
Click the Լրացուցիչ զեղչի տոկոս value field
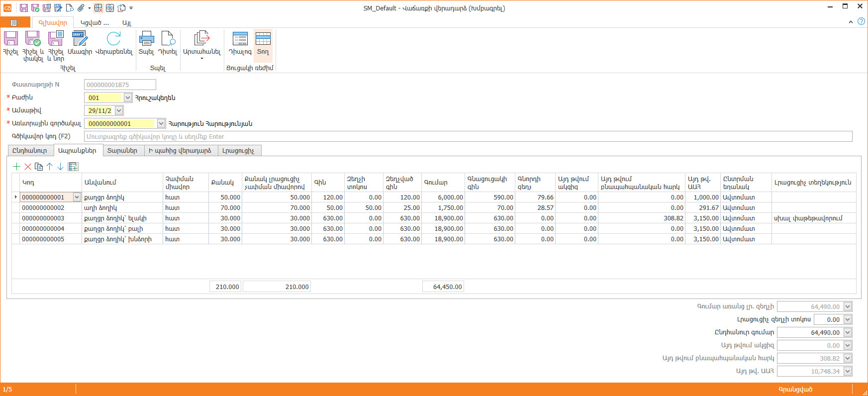tap(828, 319)
